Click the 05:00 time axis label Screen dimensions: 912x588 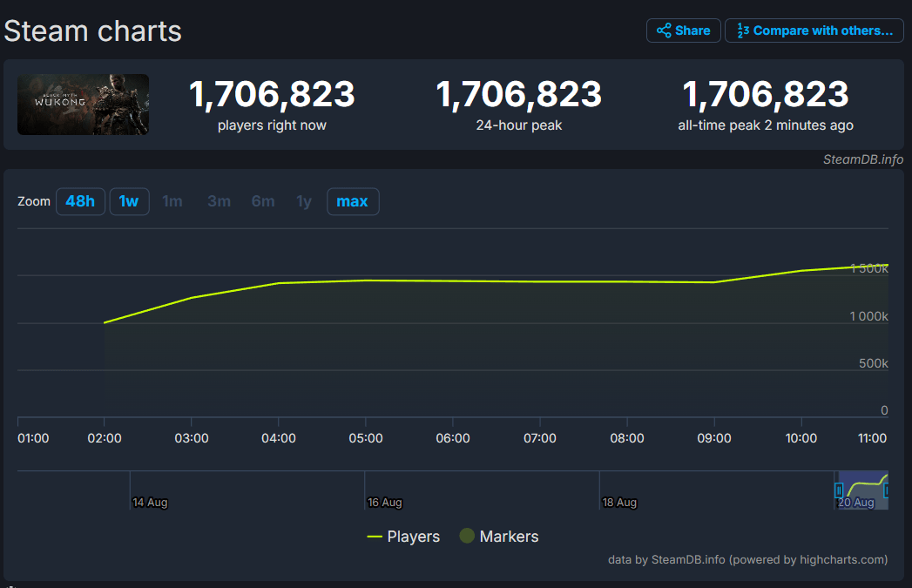click(x=366, y=438)
